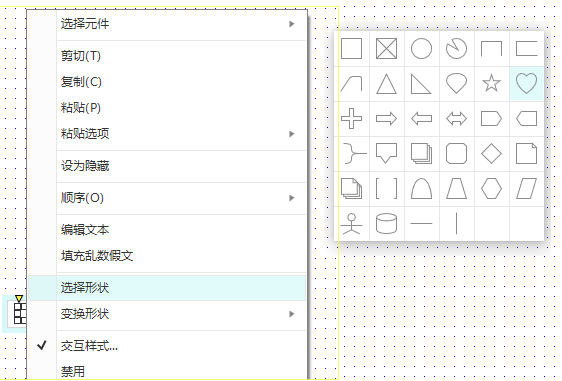Select the cylinder database shape

pos(386,224)
